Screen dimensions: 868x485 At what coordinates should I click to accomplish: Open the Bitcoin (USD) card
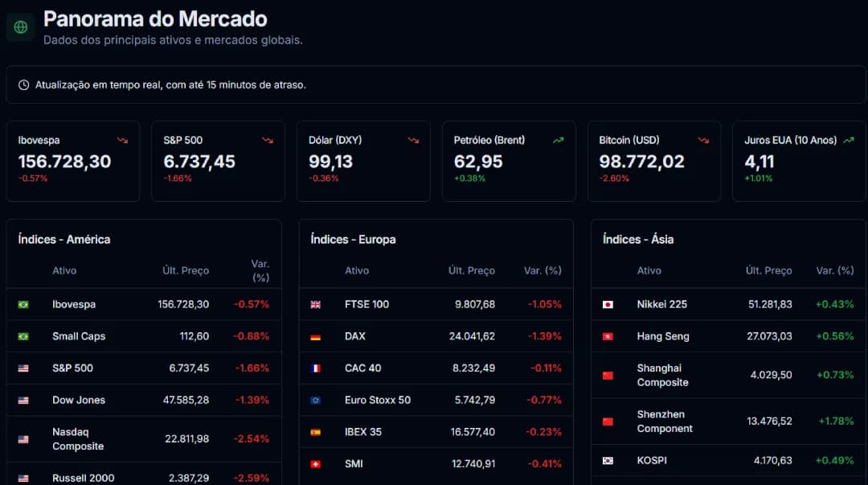tap(654, 160)
